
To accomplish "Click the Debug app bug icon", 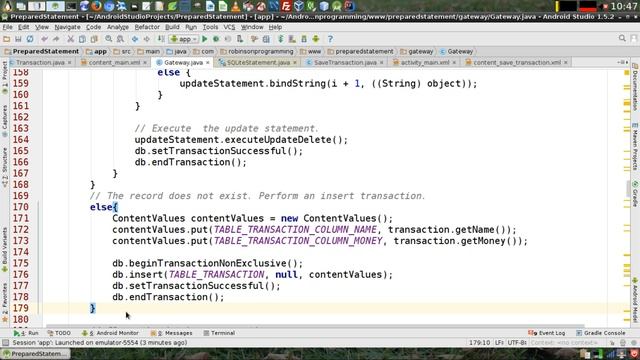I will (x=216, y=39).
